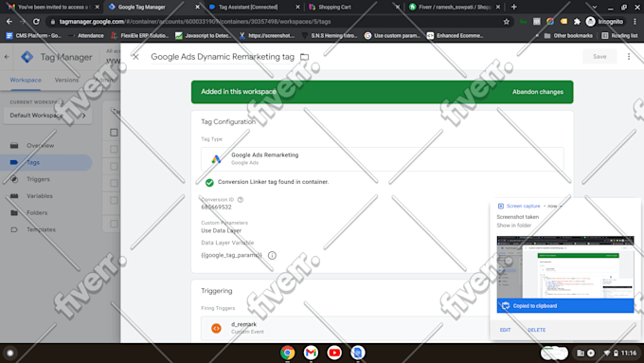Bookmark this page with star icon
Image resolution: width=644 pixels, height=363 pixels.
tap(506, 22)
